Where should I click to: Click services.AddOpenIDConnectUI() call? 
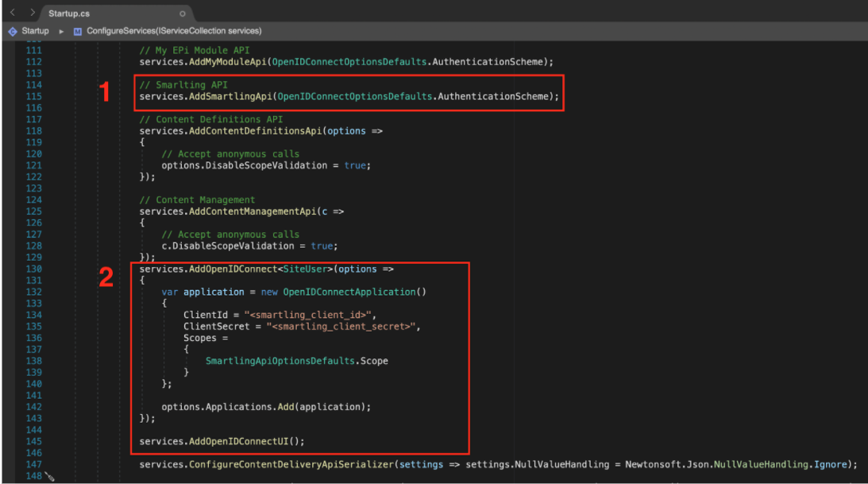(222, 442)
